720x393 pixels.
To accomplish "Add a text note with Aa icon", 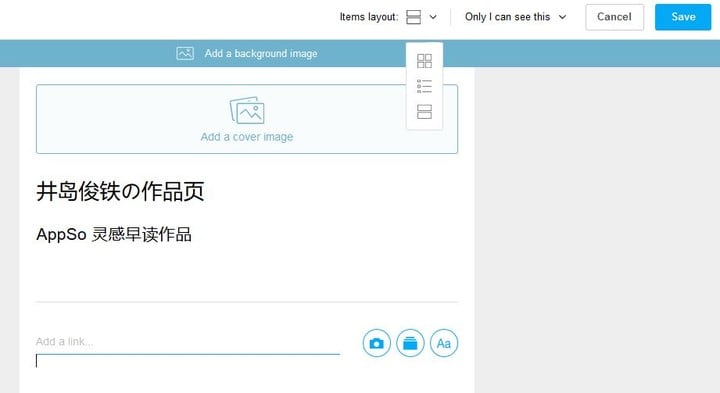I will coord(444,343).
